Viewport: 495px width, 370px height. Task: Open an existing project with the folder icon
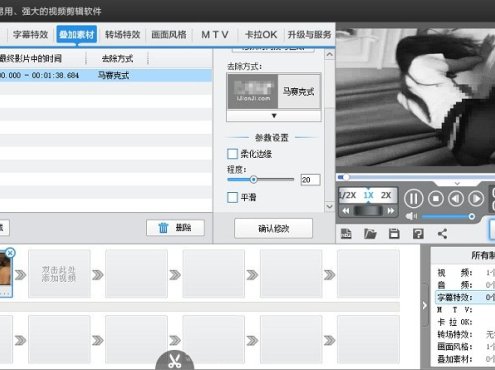click(x=370, y=234)
